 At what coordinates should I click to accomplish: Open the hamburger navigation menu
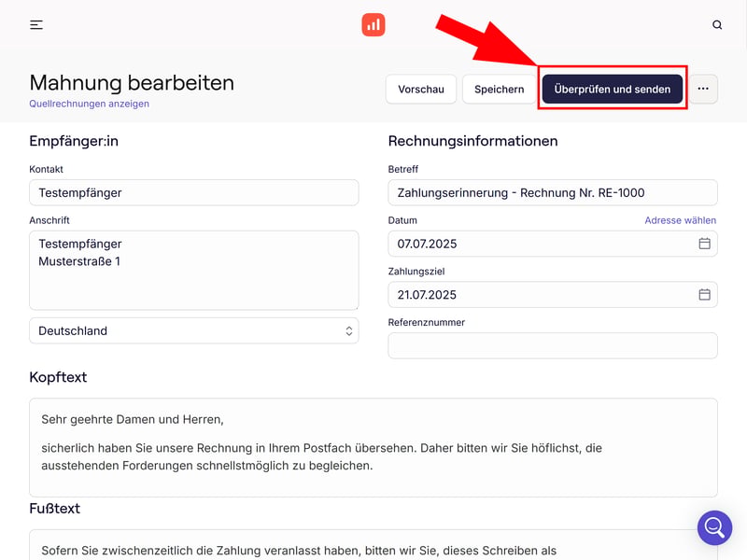click(36, 25)
